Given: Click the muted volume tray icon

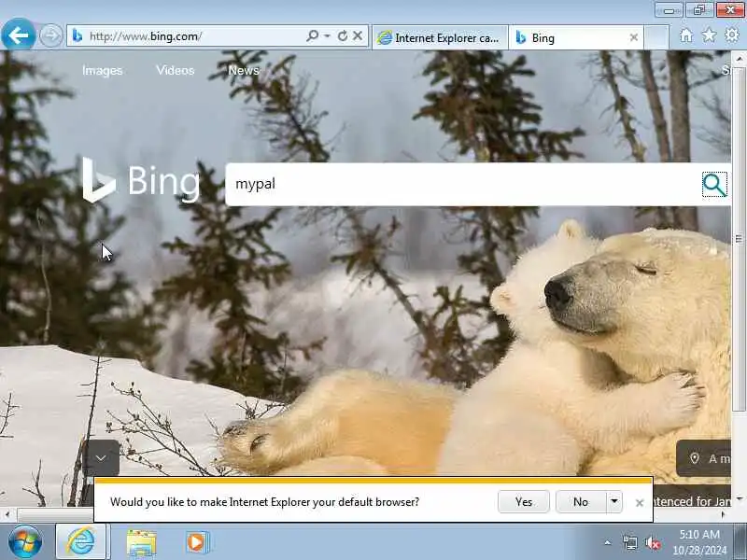Looking at the screenshot, I should (x=653, y=542).
